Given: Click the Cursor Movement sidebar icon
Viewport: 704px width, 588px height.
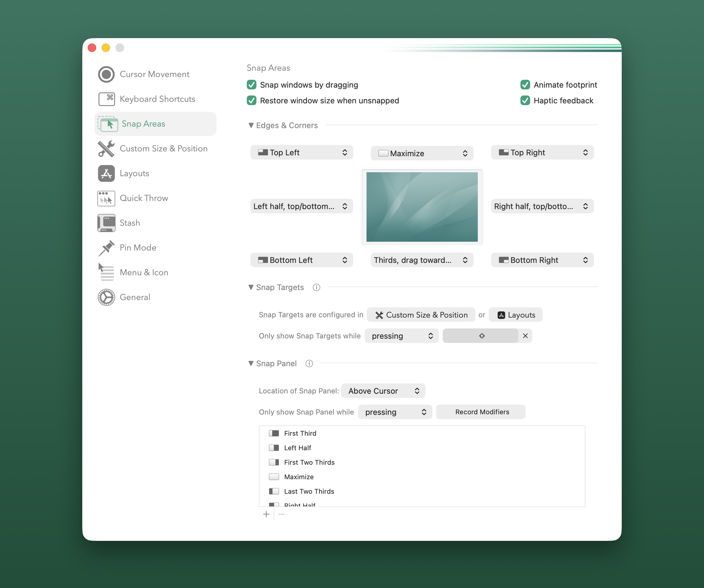Looking at the screenshot, I should (106, 74).
